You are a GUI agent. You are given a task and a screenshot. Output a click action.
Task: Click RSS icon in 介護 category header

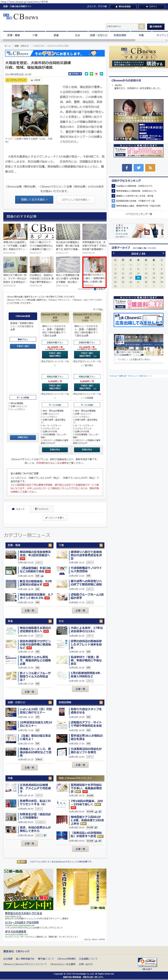[101, 545]
